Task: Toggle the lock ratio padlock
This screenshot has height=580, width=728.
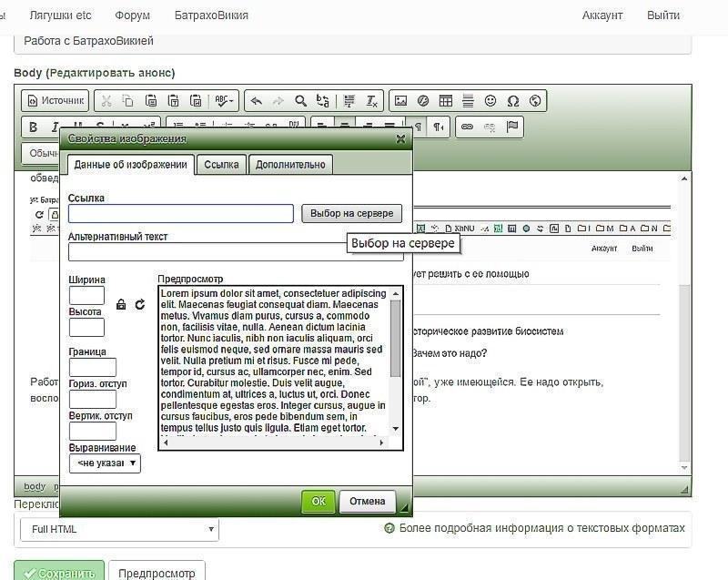Action: point(121,304)
